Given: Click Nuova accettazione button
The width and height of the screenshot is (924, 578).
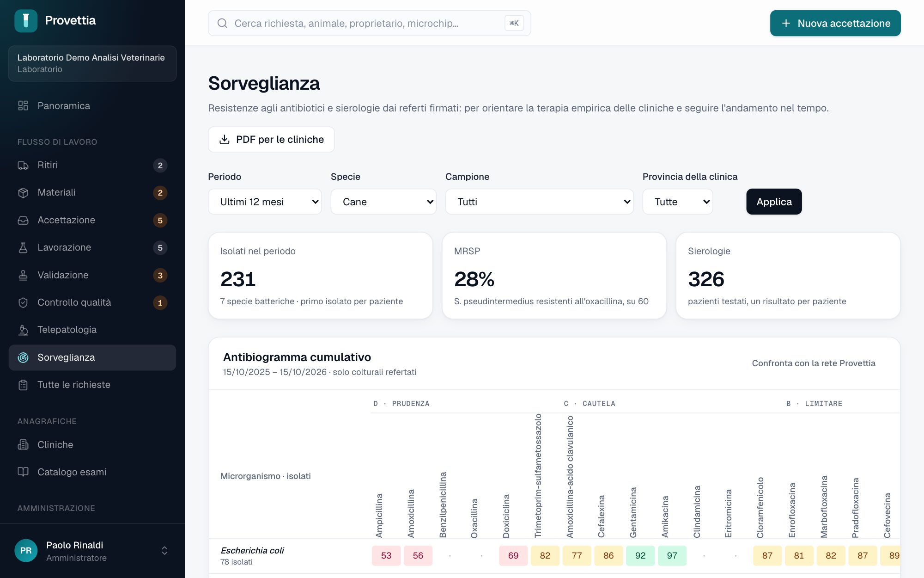Looking at the screenshot, I should point(835,23).
